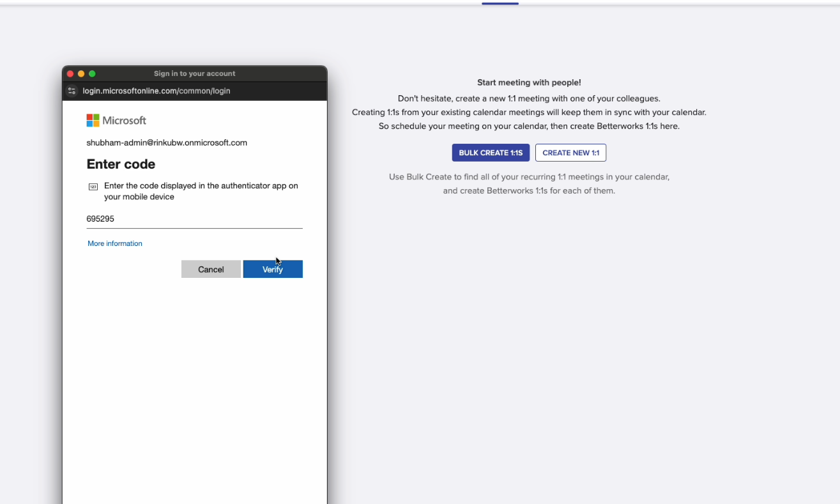Select the highlighted tab indicator at page top
840x504 pixels.
[500, 3]
